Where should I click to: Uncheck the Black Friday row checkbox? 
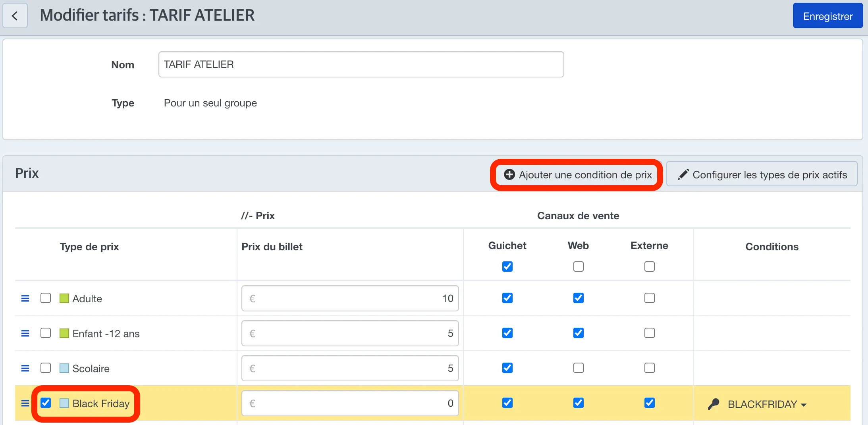(x=46, y=403)
